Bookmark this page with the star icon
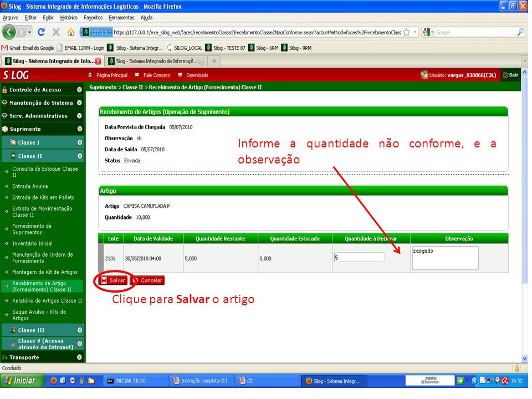532x399 pixels. coord(406,32)
